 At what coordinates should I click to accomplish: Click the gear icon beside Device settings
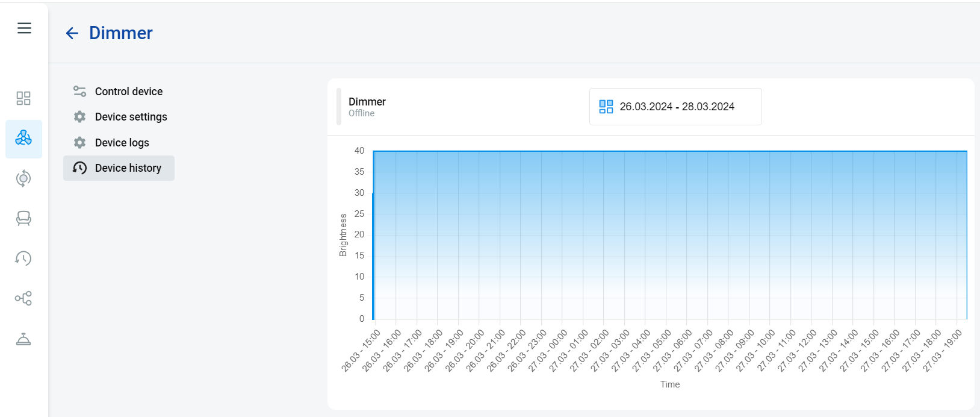pyautogui.click(x=79, y=117)
